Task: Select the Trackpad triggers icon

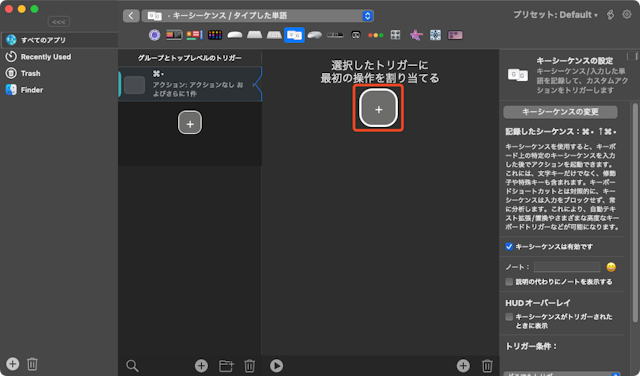Action: click(254, 35)
